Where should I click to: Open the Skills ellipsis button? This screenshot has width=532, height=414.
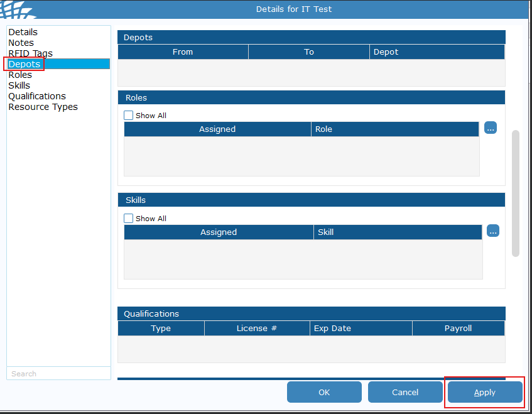tap(493, 231)
